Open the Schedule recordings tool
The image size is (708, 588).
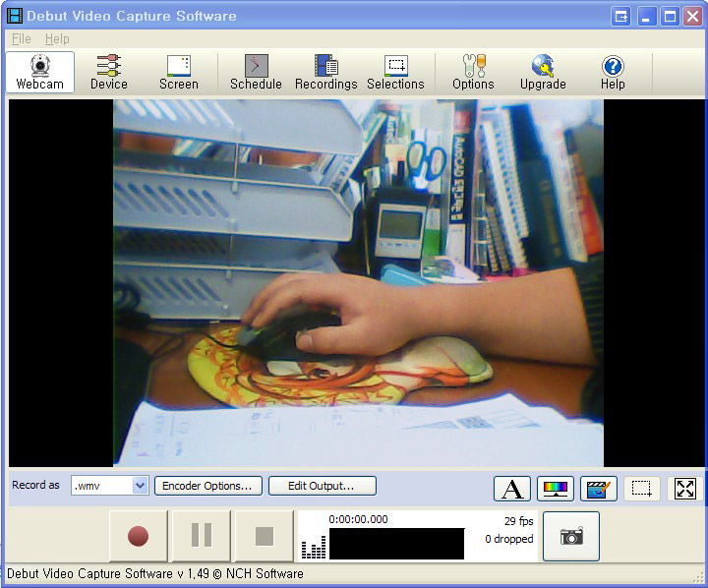tap(256, 72)
